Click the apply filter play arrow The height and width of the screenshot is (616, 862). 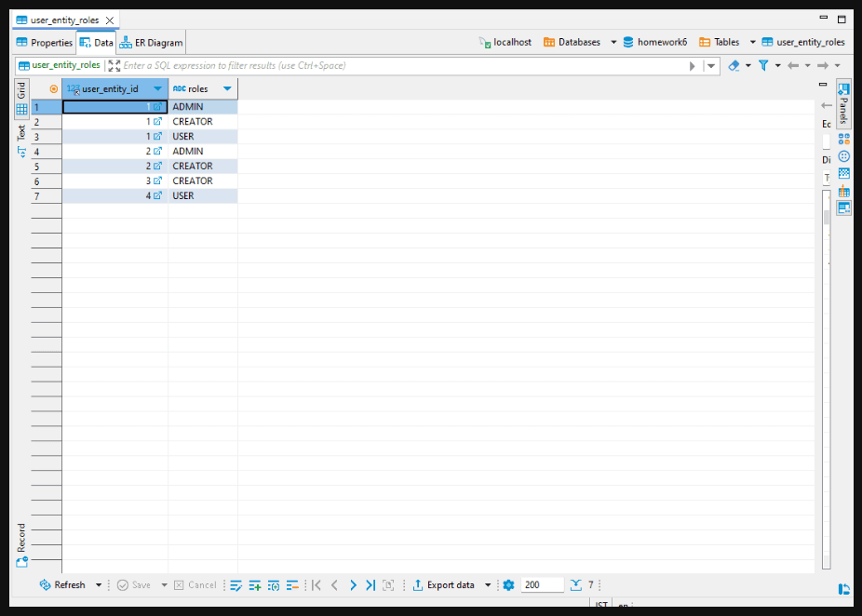click(x=693, y=66)
